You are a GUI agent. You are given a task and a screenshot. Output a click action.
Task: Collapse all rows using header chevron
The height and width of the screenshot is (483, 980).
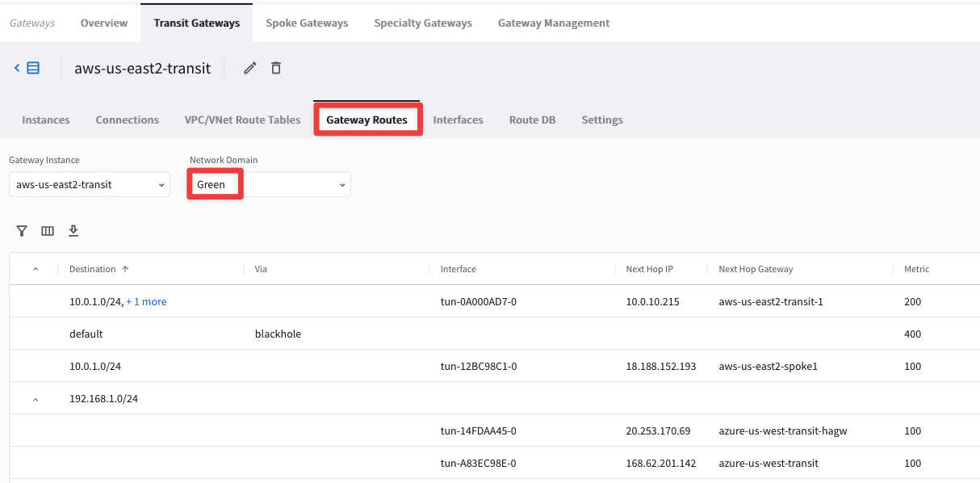pos(36,269)
